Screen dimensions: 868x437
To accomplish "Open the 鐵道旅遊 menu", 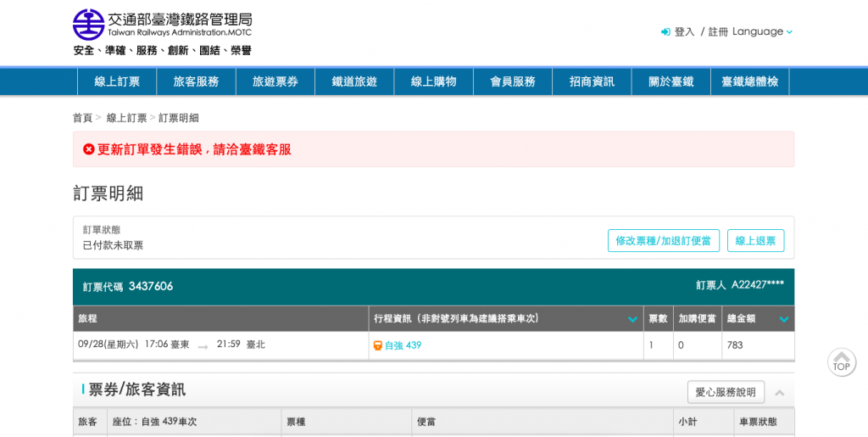I will tap(354, 81).
